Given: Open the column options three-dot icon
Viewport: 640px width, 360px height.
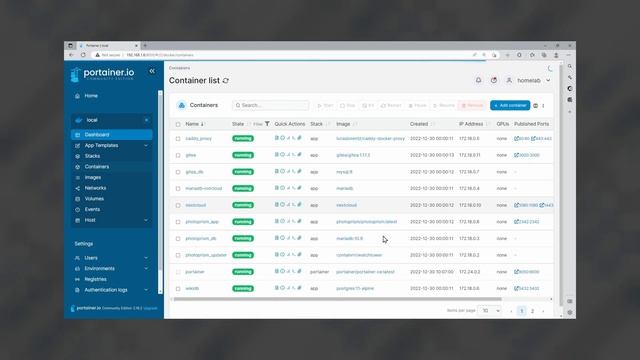Looking at the screenshot, I should coord(543,106).
